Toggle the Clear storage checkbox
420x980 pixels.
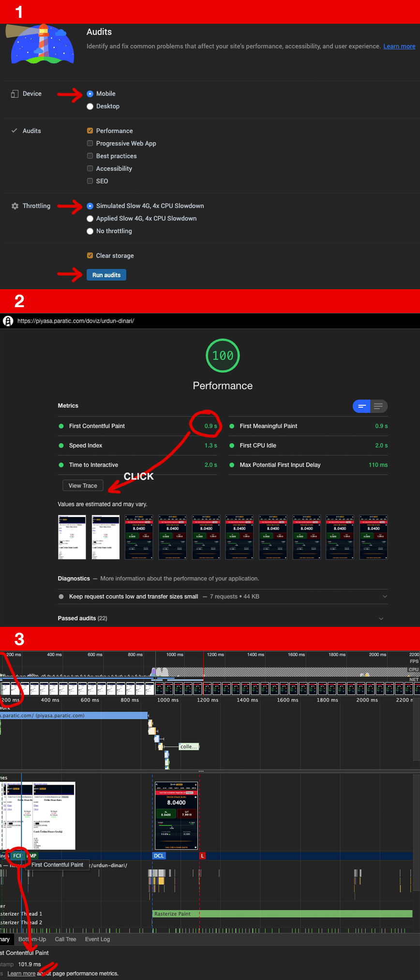pos(90,255)
